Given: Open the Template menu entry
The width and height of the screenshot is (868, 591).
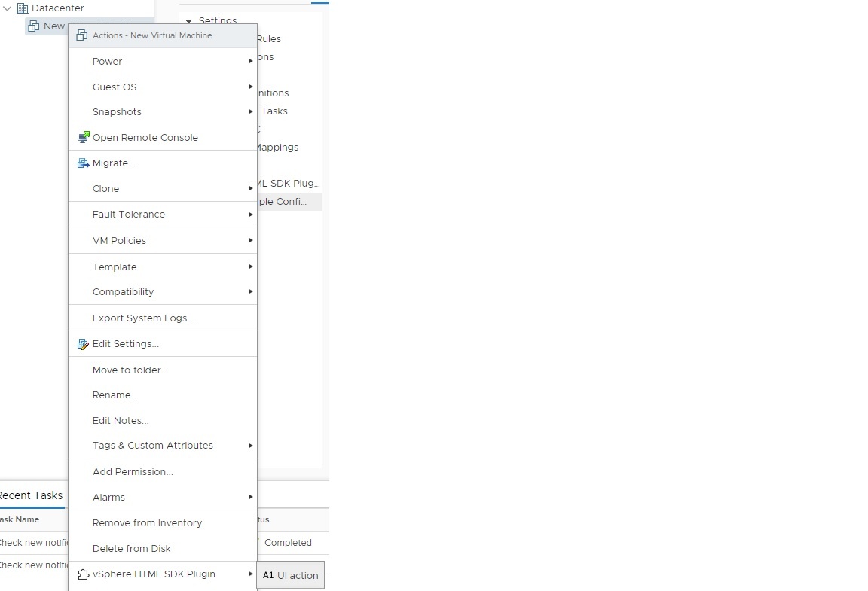Looking at the screenshot, I should (x=163, y=267).
